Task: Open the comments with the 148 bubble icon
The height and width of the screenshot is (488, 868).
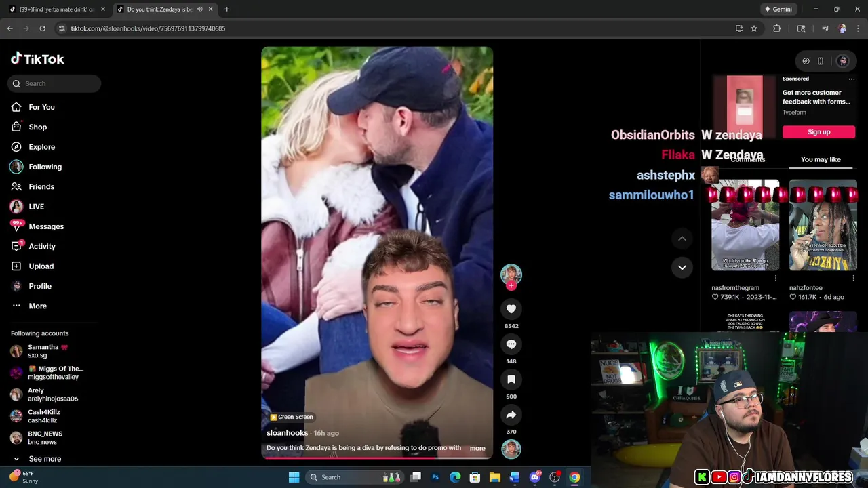Action: pyautogui.click(x=511, y=344)
